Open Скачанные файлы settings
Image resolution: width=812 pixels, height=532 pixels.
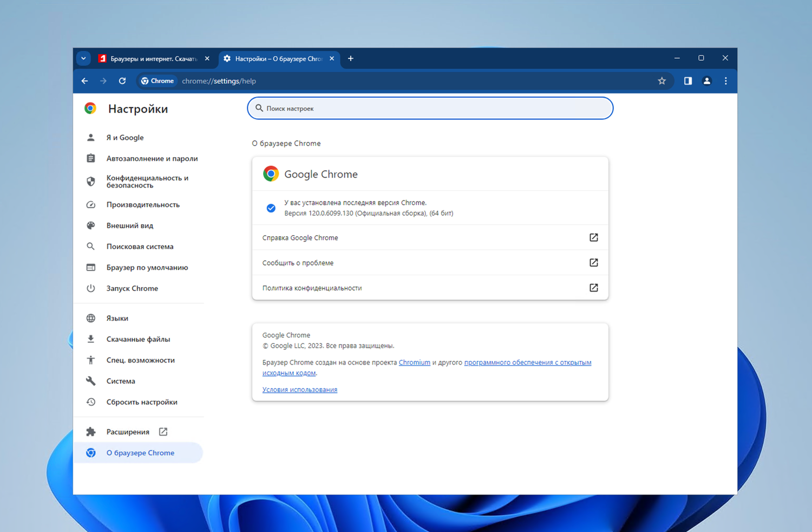(x=138, y=339)
